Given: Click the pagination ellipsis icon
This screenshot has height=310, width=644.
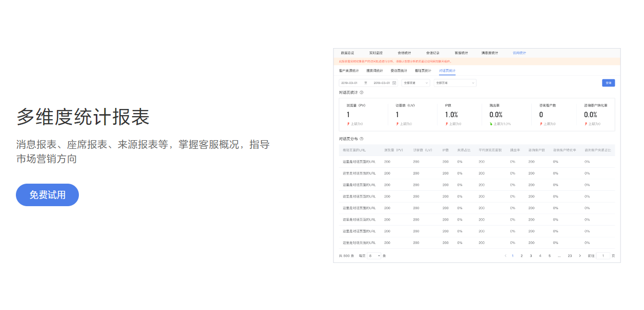Looking at the screenshot, I should click(559, 255).
